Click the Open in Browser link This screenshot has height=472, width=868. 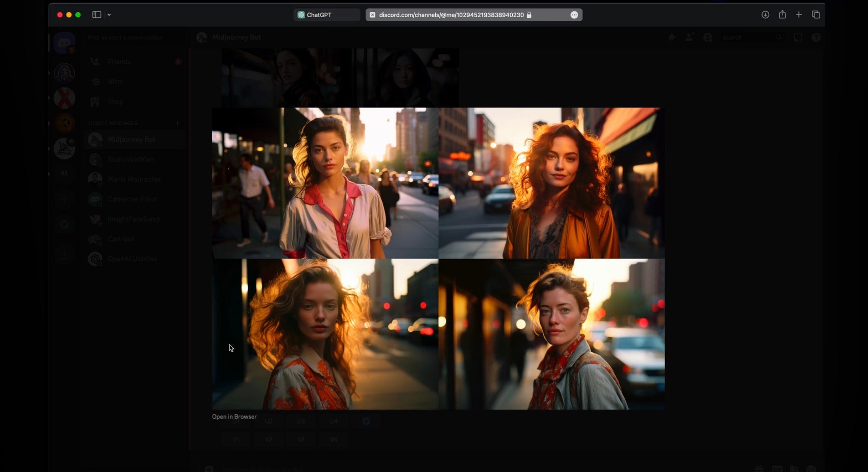coord(234,417)
